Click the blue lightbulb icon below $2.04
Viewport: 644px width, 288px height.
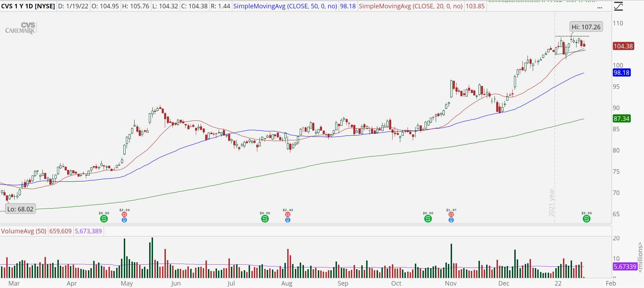click(x=124, y=220)
